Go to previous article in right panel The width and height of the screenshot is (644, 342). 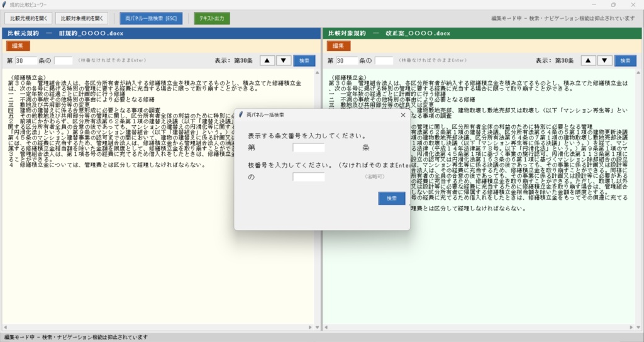[x=588, y=61]
